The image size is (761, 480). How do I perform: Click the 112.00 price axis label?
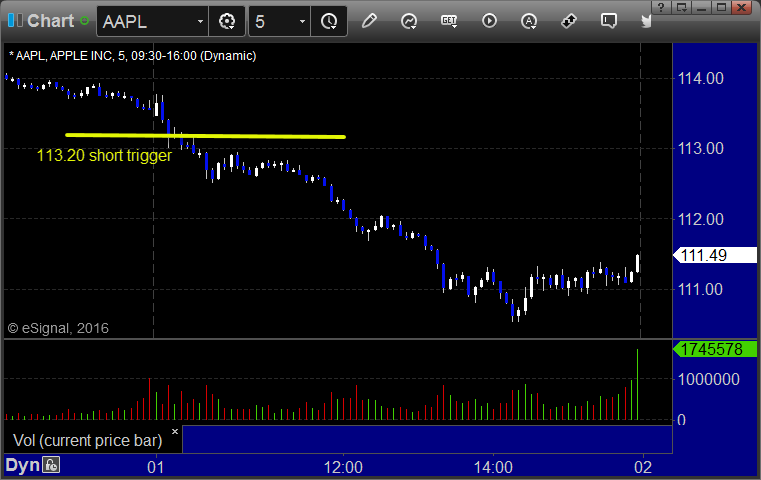pyautogui.click(x=700, y=219)
